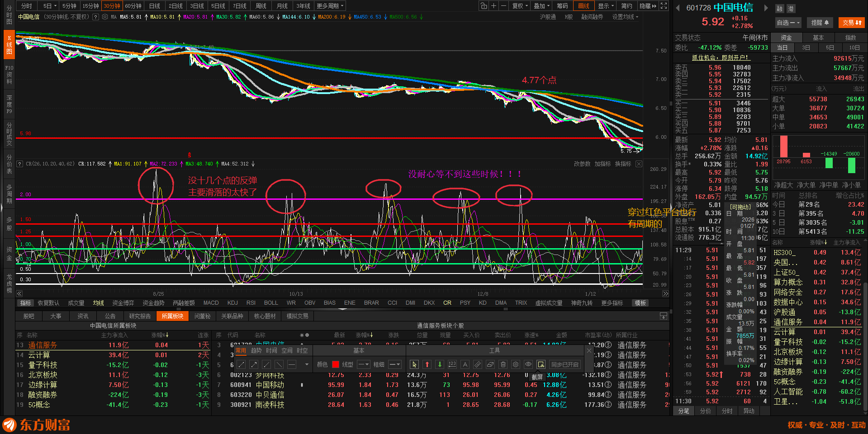The height and width of the screenshot is (434, 868).
Task: Open the 更多周期 period dropdown
Action: (x=330, y=6)
